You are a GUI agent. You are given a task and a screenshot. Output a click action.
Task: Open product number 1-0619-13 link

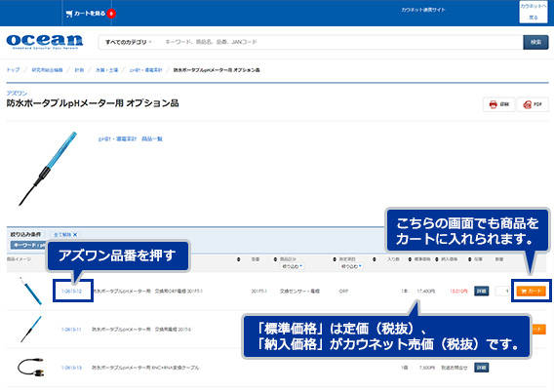coord(71,368)
